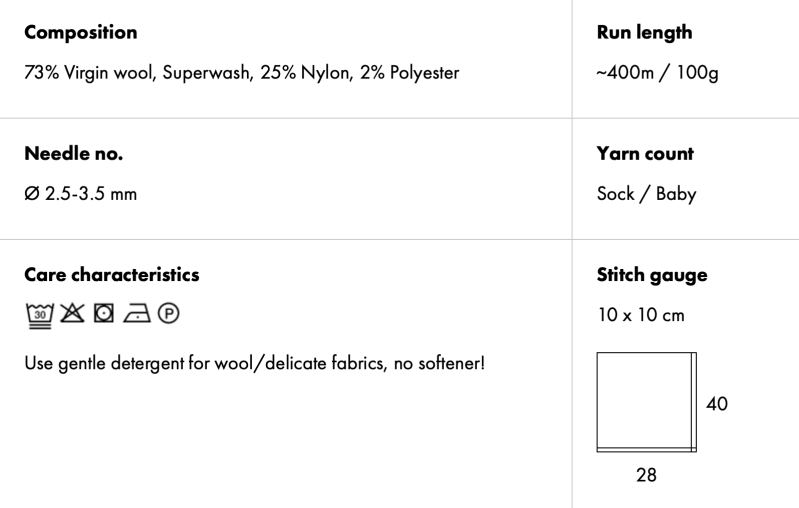Click the gentle detergent care instruction text
The width and height of the screenshot is (799, 508).
254,359
